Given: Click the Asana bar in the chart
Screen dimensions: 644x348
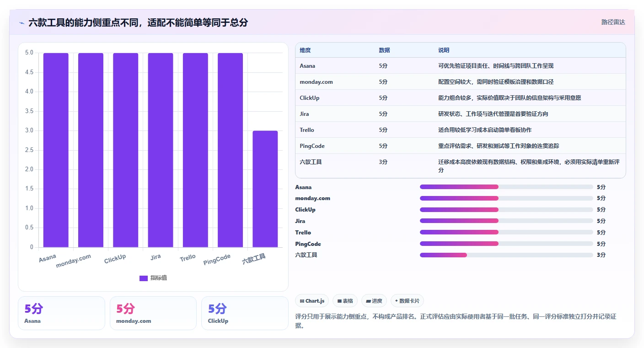Looking at the screenshot, I should [x=56, y=150].
